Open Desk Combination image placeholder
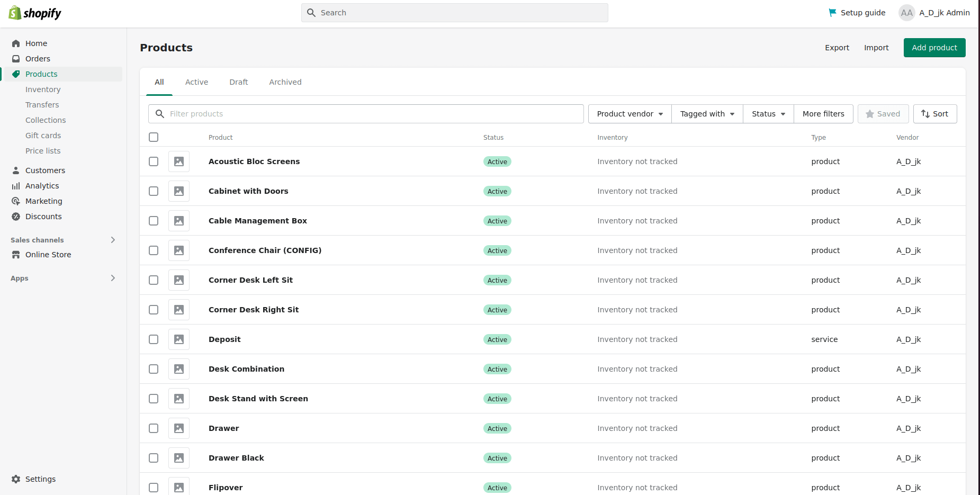This screenshot has height=495, width=980. (179, 369)
